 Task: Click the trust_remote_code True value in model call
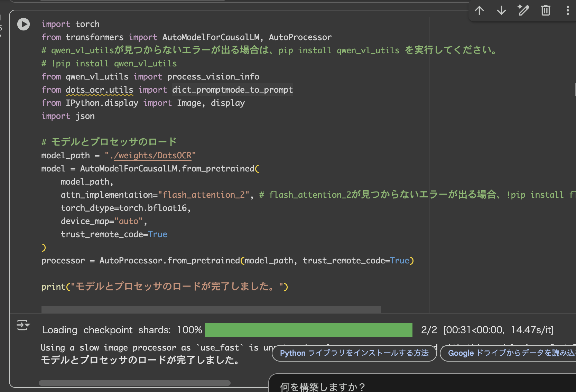tap(157, 234)
